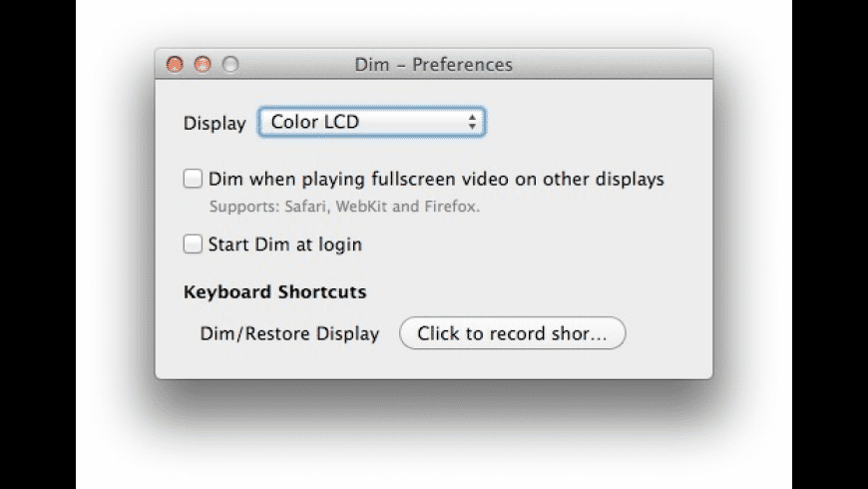868x489 pixels.
Task: Click the "Color LCD" text in popup
Action: [x=315, y=123]
